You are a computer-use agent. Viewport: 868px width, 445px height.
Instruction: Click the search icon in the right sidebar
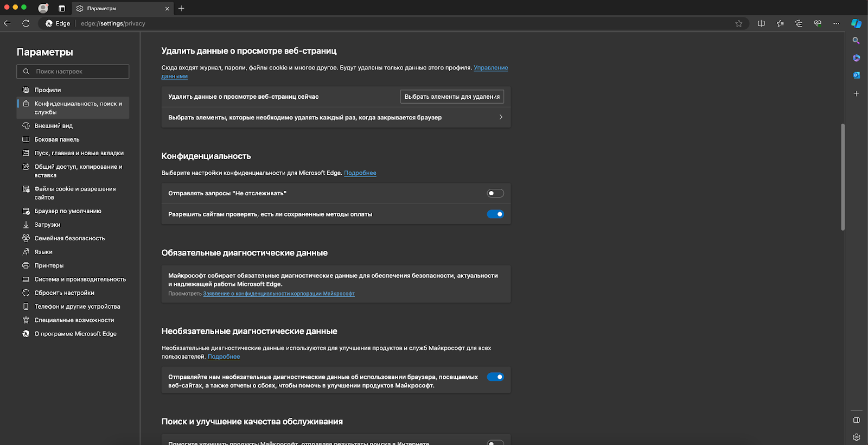856,41
